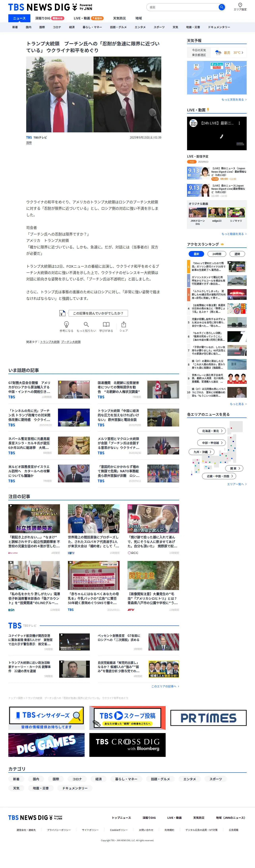This screenshot has width=255, height=868.
Task: Click このエリアの記事へ link
Action: coord(165,686)
